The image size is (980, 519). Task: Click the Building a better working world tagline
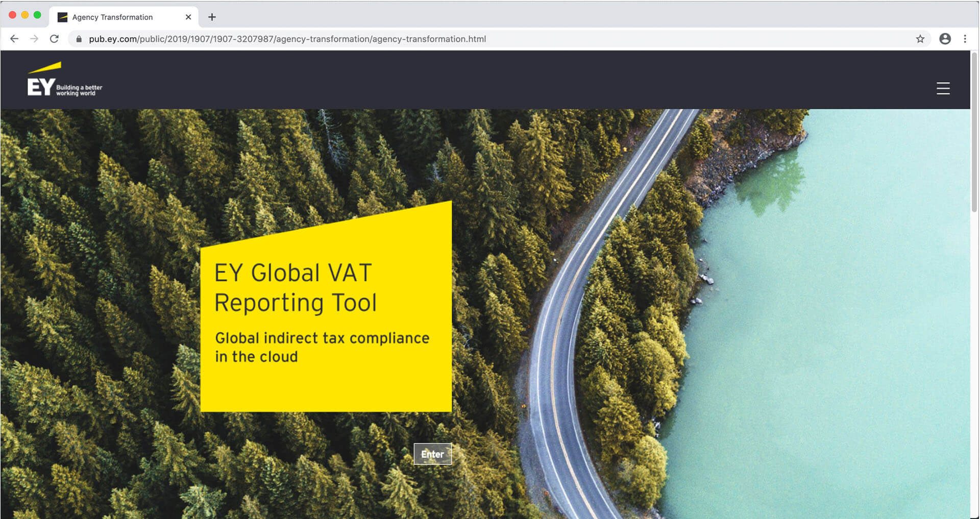pos(79,90)
